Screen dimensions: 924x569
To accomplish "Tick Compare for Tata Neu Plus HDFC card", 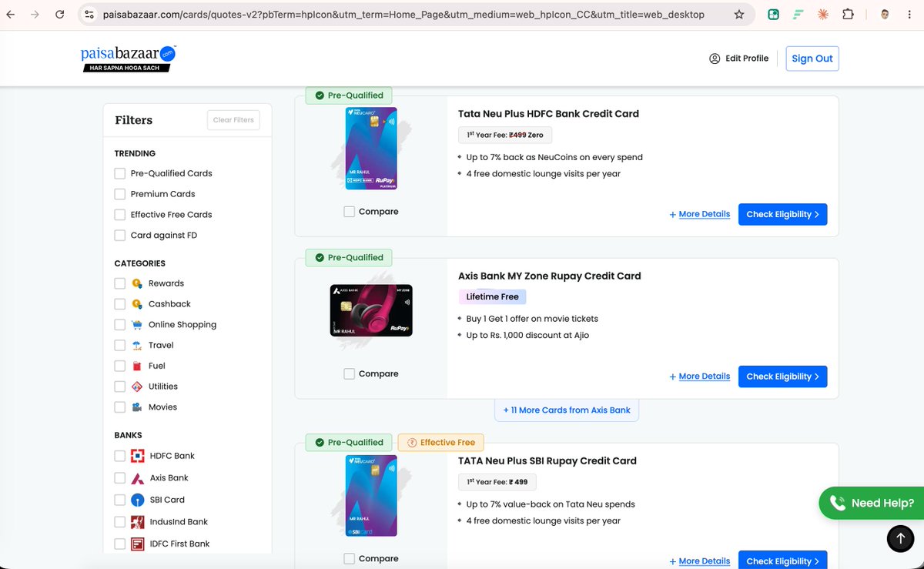I will [349, 212].
